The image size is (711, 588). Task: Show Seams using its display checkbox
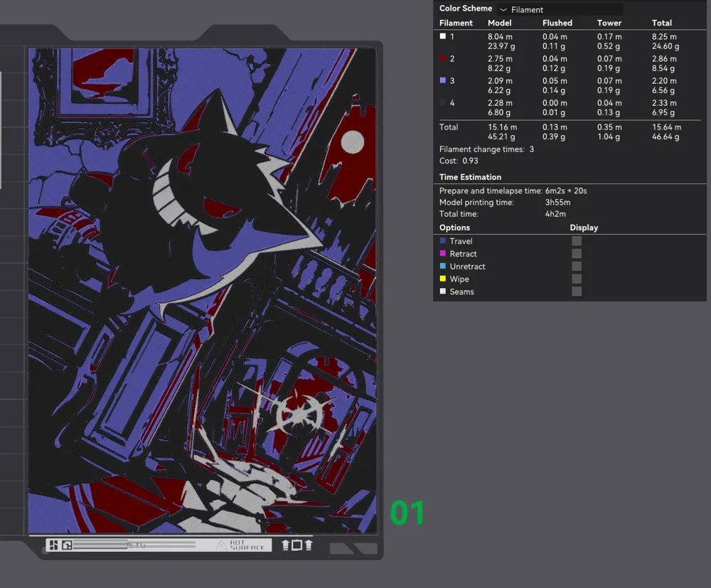(577, 292)
